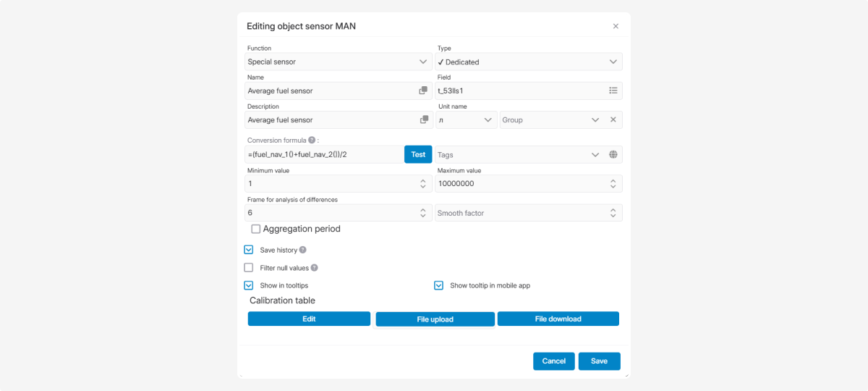Enable the Aggregation period checkbox
This screenshot has width=868, height=391.
(x=256, y=229)
